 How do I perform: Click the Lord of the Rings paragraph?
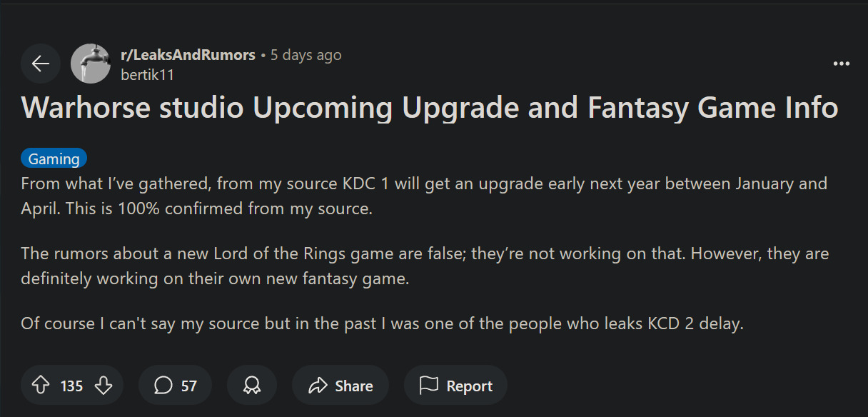click(x=424, y=266)
